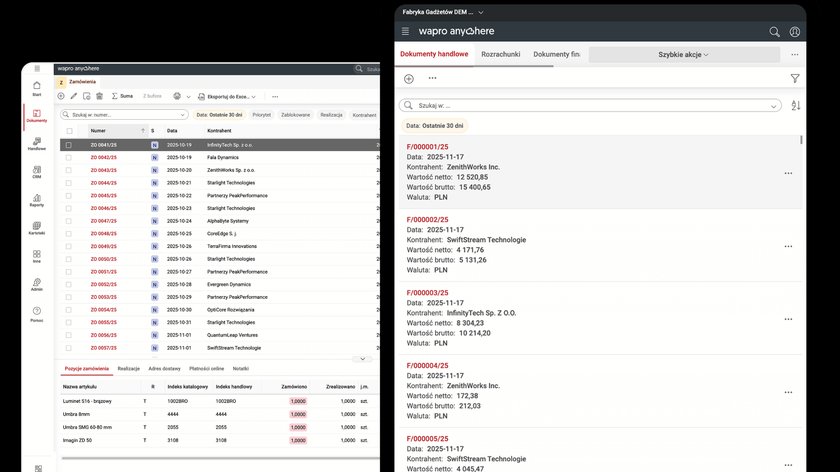
Task: Check the box for order ZO 0045/25
Action: [69, 196]
